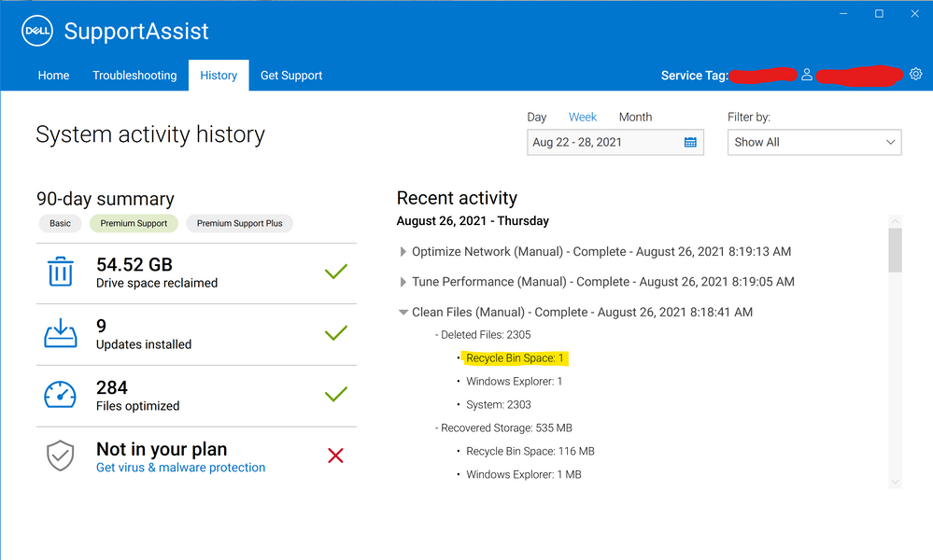Viewport: 933px width, 560px height.
Task: Click the highlighted Recycle Bin Space: 1 line
Action: click(x=515, y=357)
